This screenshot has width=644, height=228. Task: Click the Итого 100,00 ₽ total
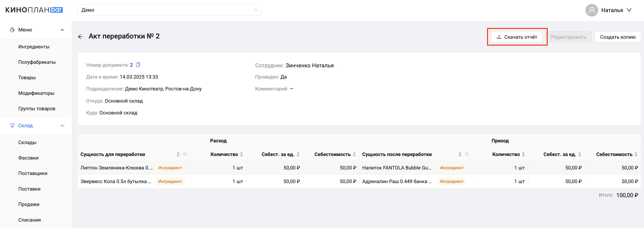coord(618,195)
